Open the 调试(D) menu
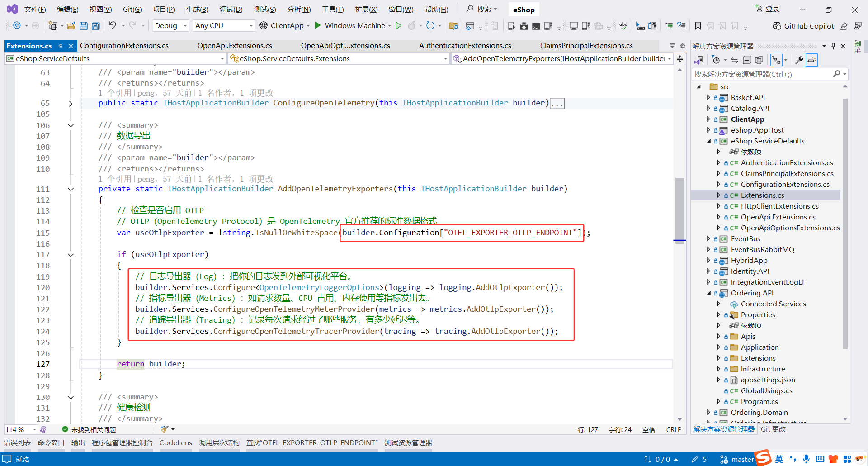868x466 pixels. (x=231, y=10)
